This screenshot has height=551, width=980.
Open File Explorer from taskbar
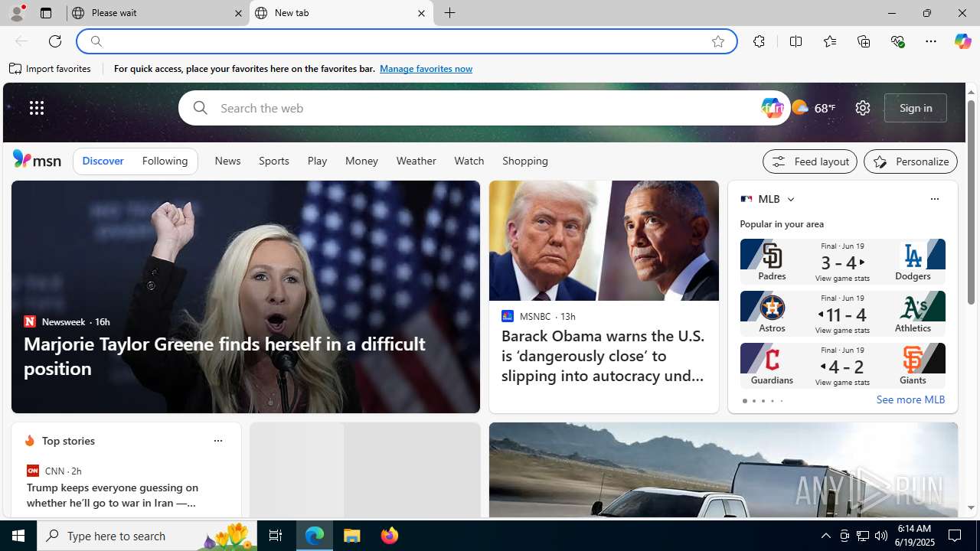352,536
